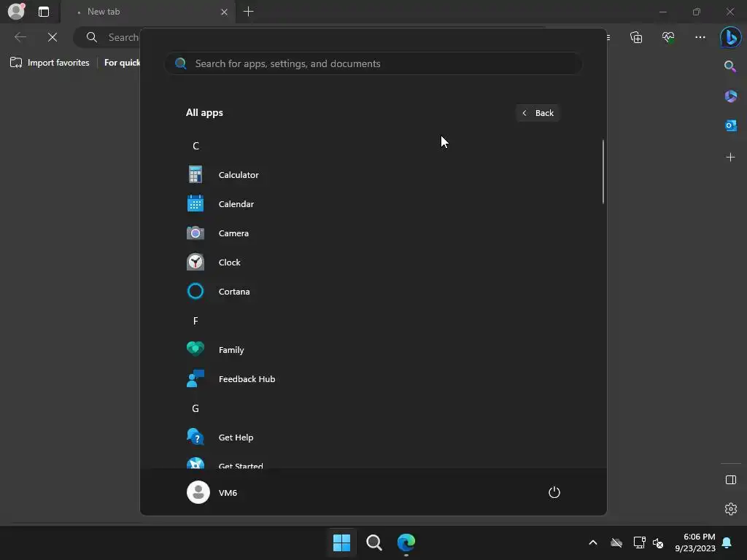Select the New tab tab in Edge
The width and height of the screenshot is (747, 560).
tap(147, 12)
